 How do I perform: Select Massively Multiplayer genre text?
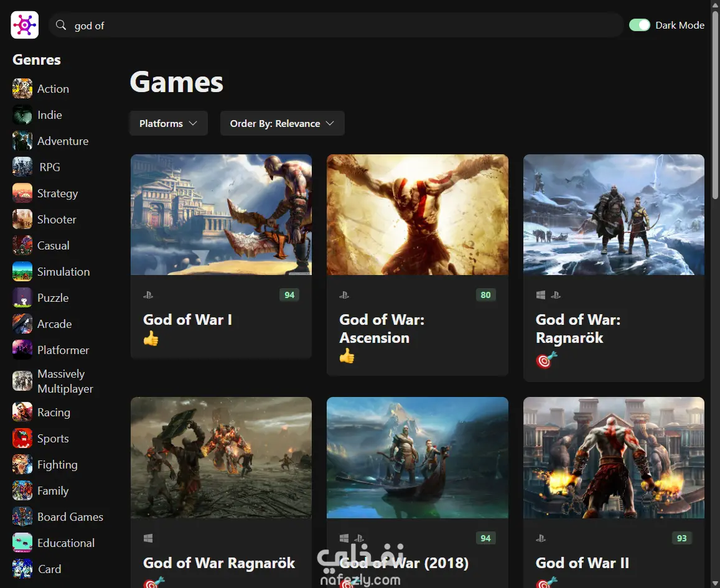[65, 381]
